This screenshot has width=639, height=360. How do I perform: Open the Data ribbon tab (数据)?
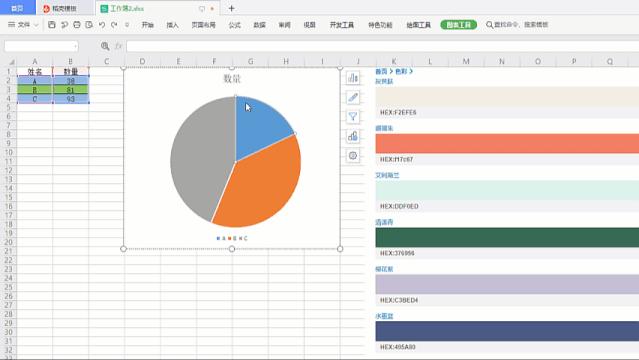[259, 25]
